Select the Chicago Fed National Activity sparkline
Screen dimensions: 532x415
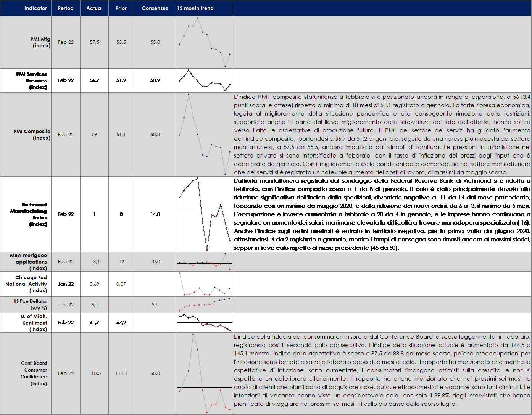(205, 284)
